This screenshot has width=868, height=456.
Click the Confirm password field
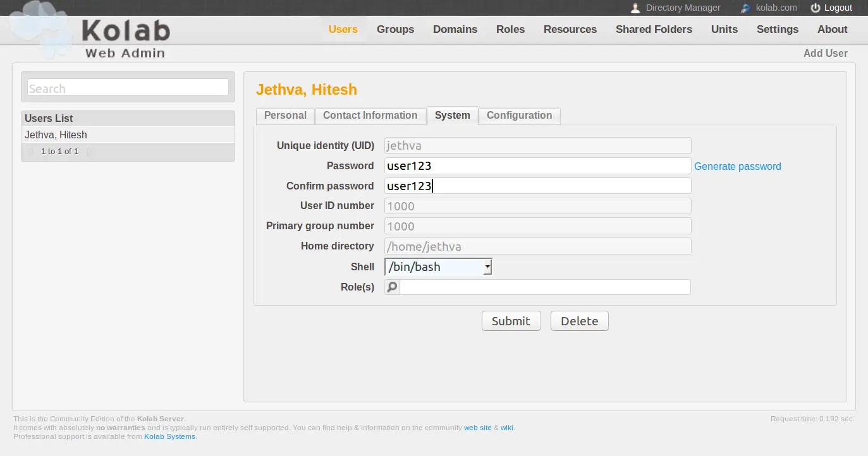tap(537, 186)
